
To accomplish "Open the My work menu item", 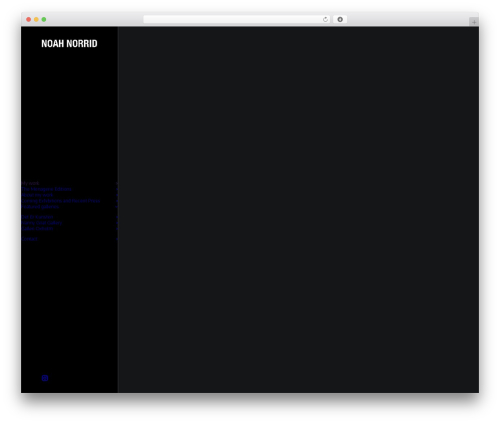I will (x=30, y=183).
